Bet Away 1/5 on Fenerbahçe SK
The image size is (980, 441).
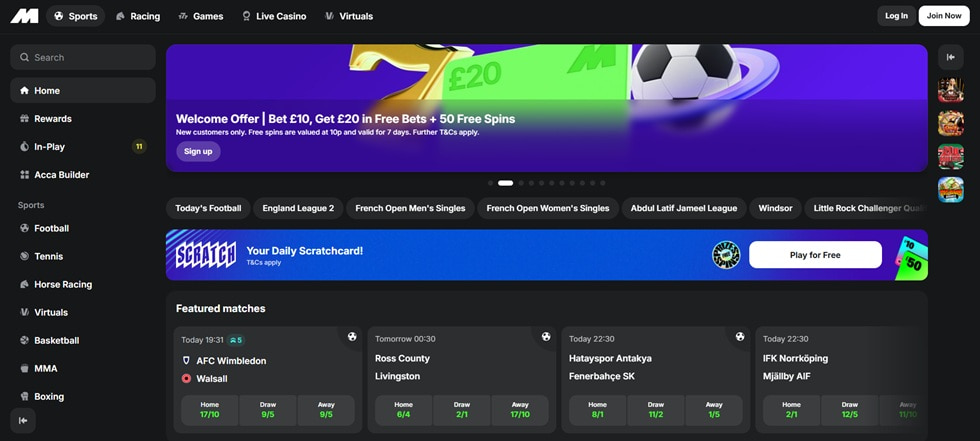pos(714,410)
